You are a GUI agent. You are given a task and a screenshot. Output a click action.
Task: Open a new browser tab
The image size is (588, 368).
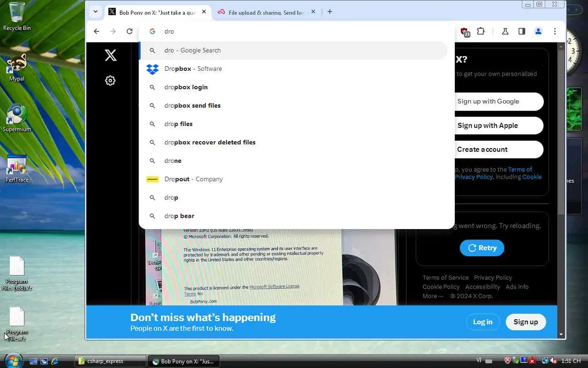(x=329, y=12)
